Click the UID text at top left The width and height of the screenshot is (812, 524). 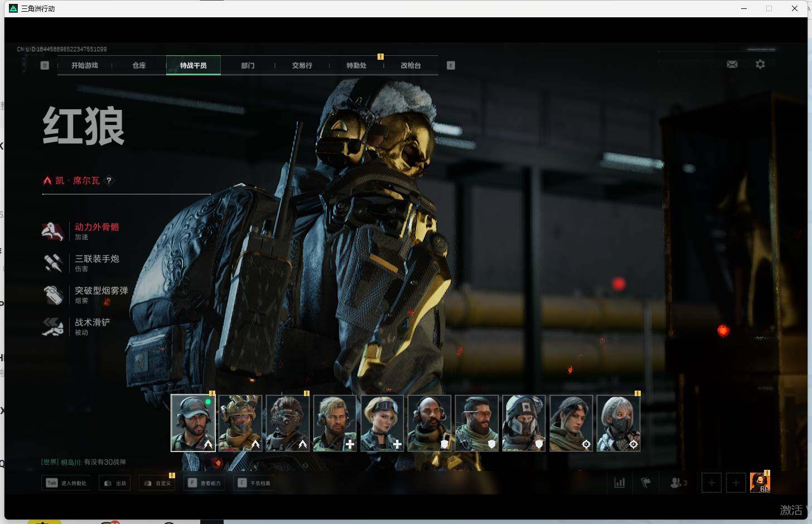62,49
